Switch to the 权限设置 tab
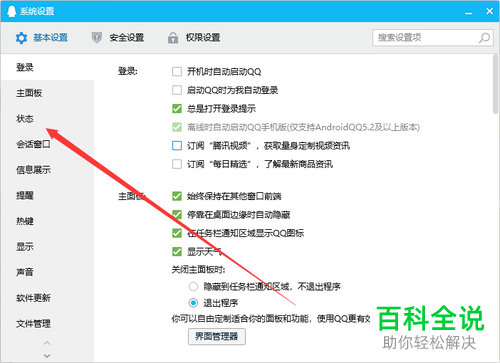Image resolution: width=500 pixels, height=363 pixels. pyautogui.click(x=194, y=38)
